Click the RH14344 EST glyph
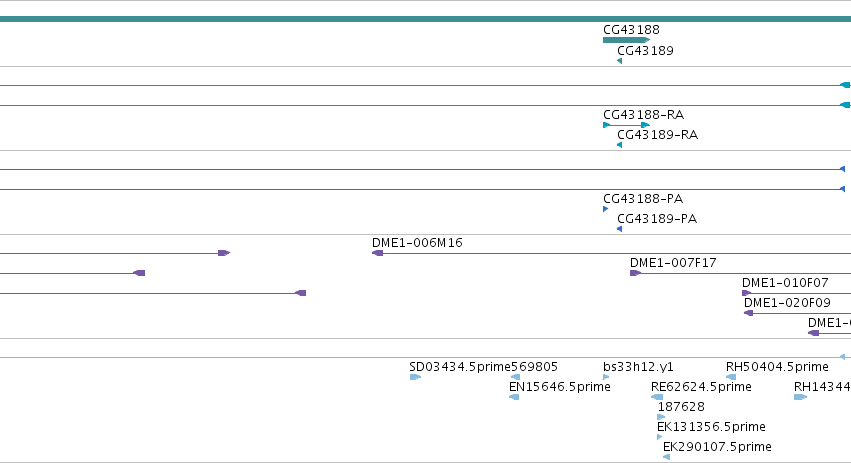This screenshot has height=463, width=851. click(x=801, y=397)
